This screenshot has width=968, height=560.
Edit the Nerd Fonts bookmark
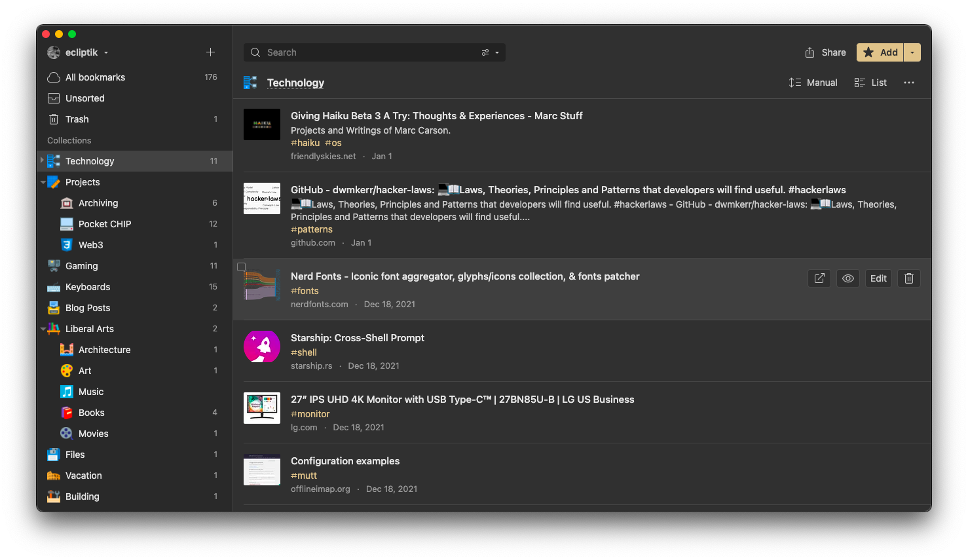click(x=878, y=278)
